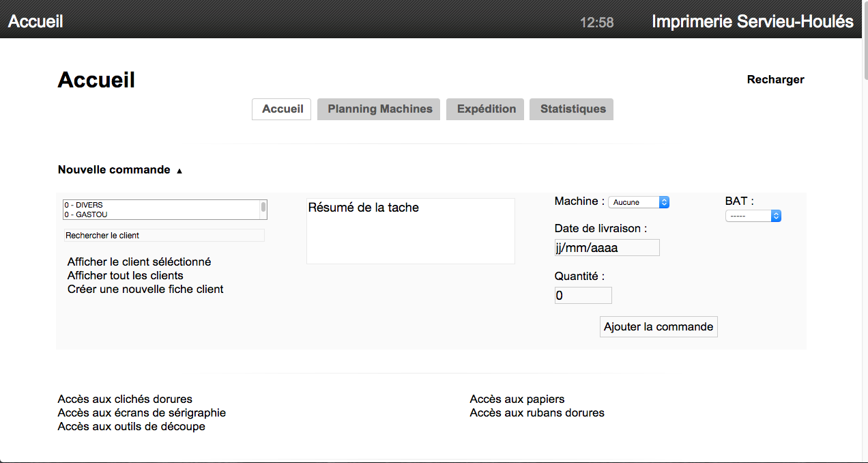Click the Date de livraison input field

(607, 248)
